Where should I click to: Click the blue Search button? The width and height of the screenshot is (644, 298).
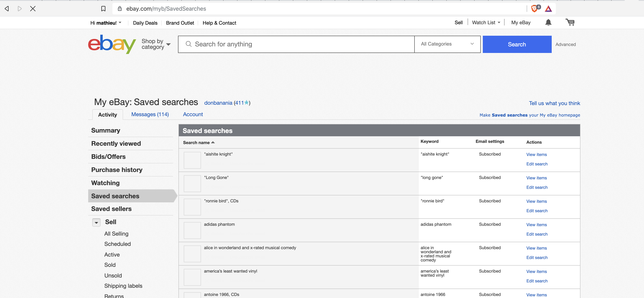pyautogui.click(x=517, y=44)
